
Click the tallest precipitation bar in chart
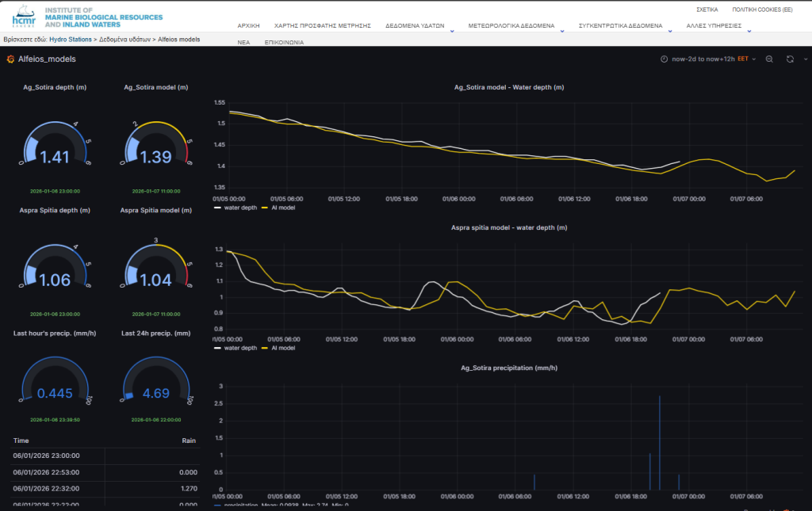[x=659, y=442]
